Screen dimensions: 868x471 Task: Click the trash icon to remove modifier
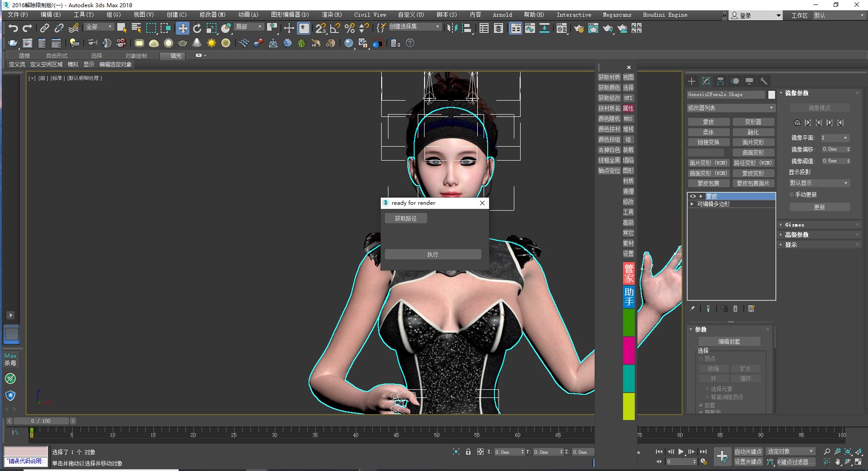735,309
